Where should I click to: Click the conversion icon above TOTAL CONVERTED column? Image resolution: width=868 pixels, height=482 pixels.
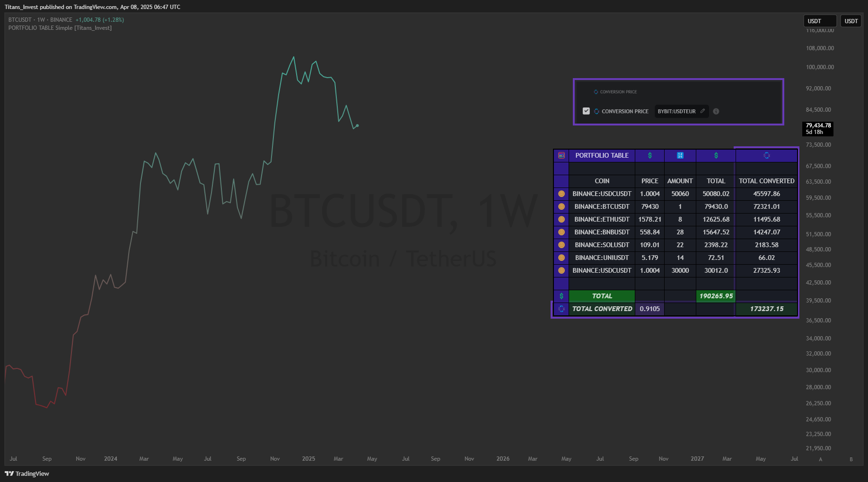767,155
